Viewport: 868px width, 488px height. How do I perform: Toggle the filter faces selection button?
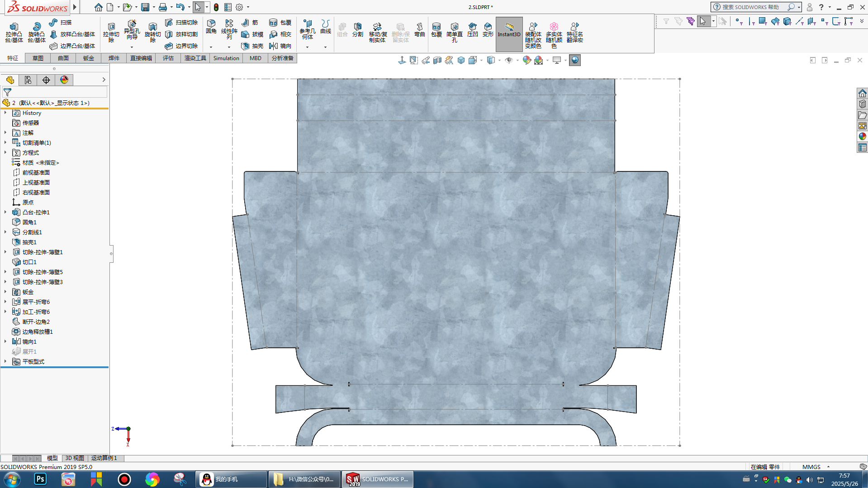point(763,21)
